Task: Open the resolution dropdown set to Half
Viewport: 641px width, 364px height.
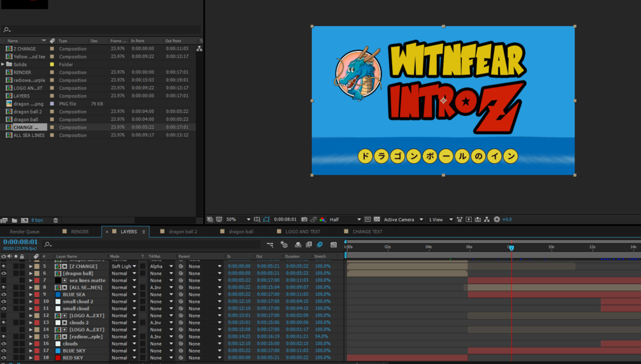Action: click(x=345, y=219)
